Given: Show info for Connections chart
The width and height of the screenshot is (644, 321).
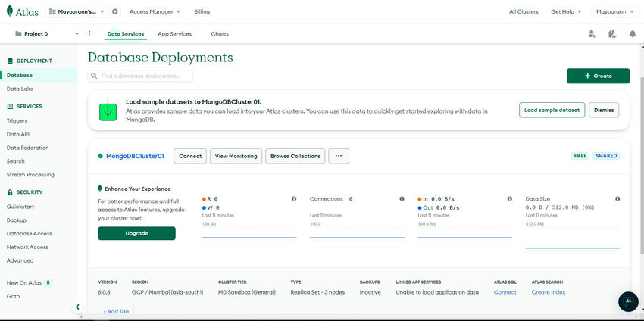Looking at the screenshot, I should pyautogui.click(x=402, y=198).
